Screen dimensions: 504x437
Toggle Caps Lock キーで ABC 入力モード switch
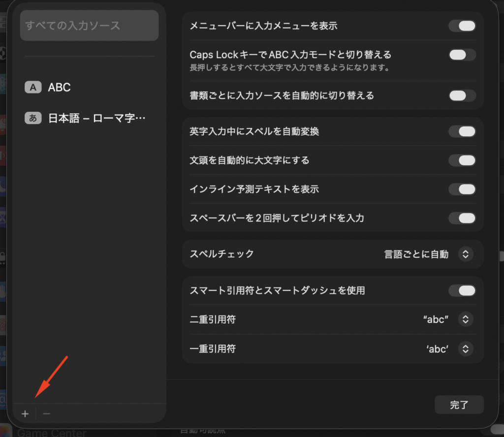pyautogui.click(x=462, y=55)
